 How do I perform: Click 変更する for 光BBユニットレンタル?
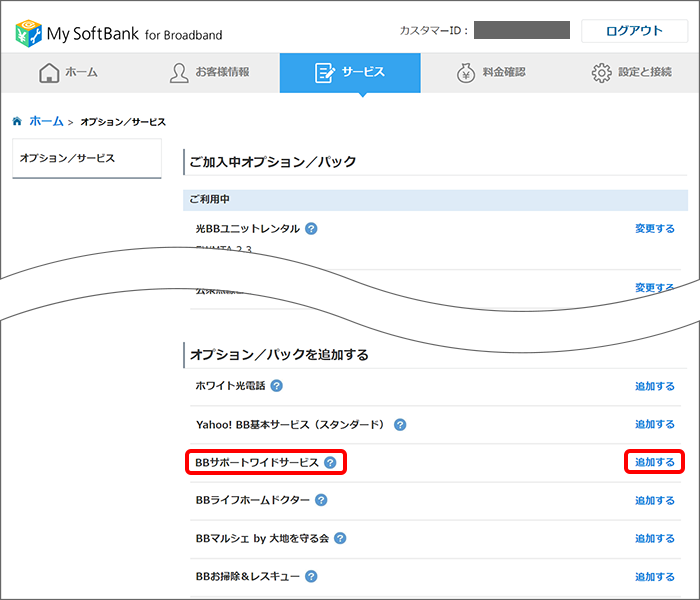coord(654,229)
